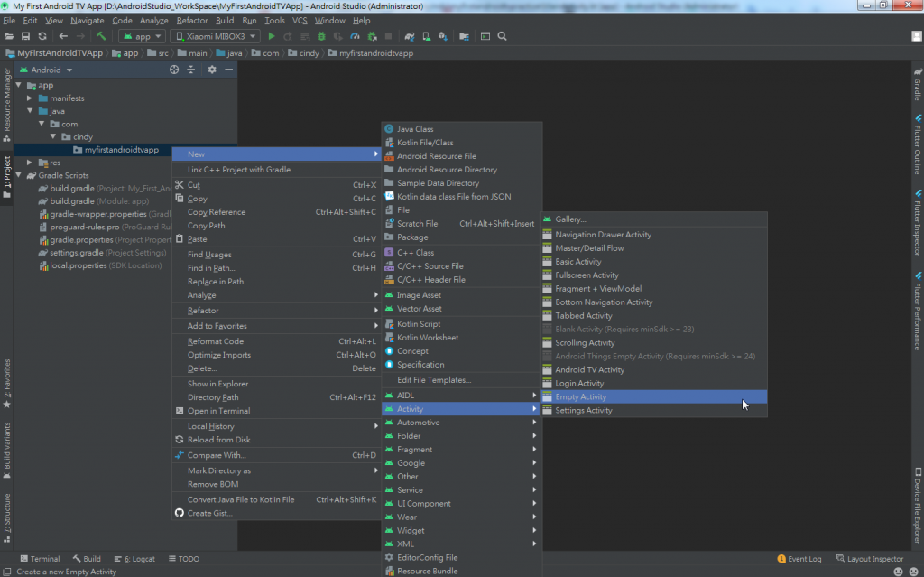Open the AVD Manager icon

click(x=426, y=36)
